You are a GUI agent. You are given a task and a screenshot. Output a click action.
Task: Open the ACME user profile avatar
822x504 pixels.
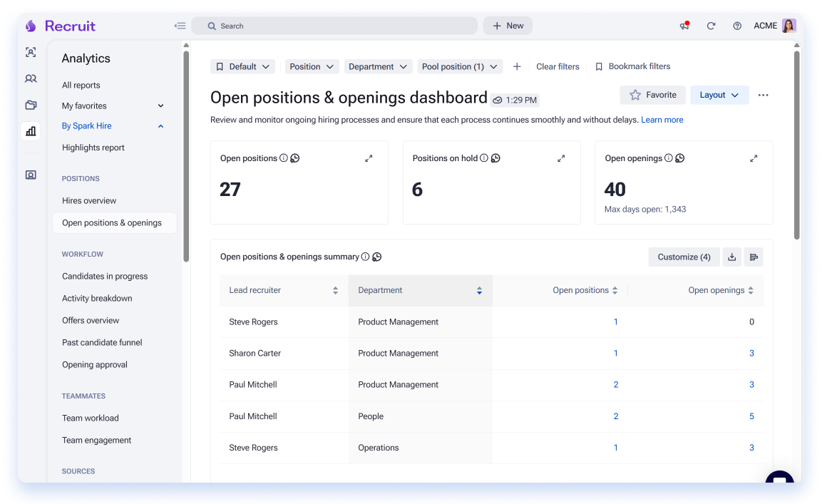tap(789, 26)
